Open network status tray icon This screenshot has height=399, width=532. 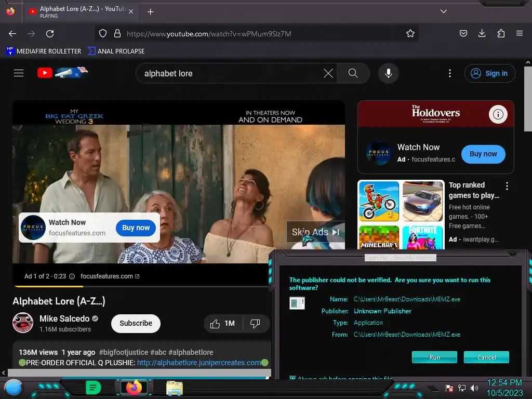click(x=462, y=388)
